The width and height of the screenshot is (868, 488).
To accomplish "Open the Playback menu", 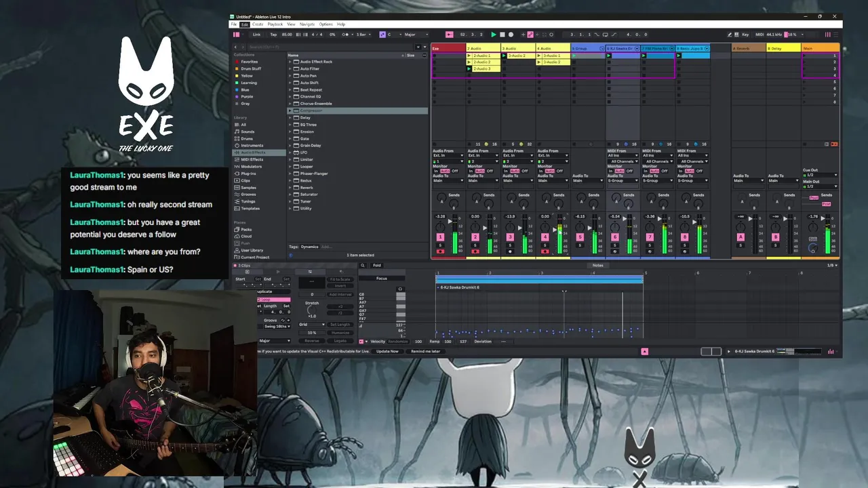I will click(275, 24).
